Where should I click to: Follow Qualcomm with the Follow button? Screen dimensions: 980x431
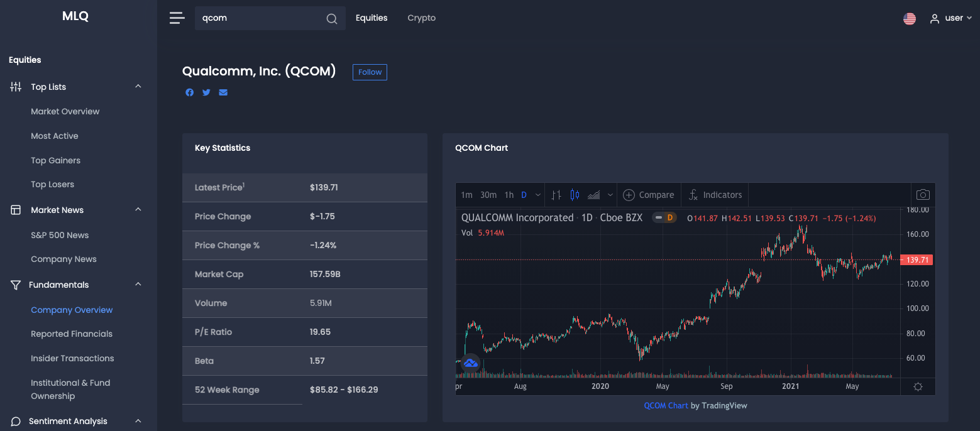370,72
